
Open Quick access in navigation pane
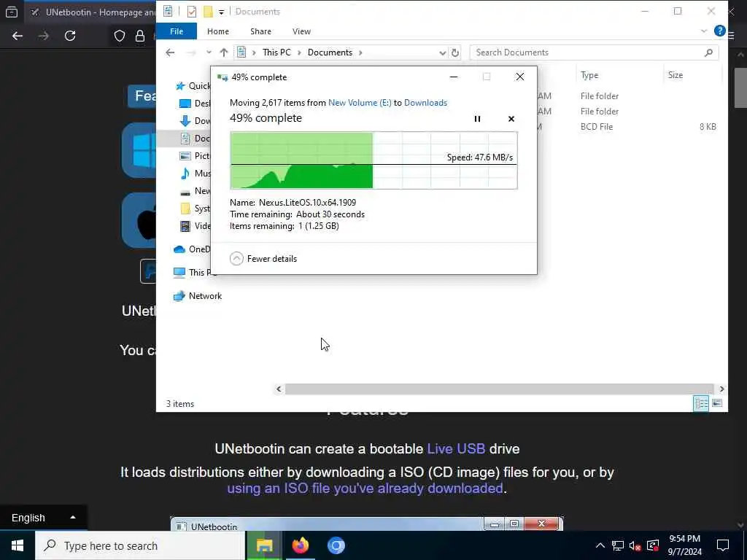click(x=193, y=86)
